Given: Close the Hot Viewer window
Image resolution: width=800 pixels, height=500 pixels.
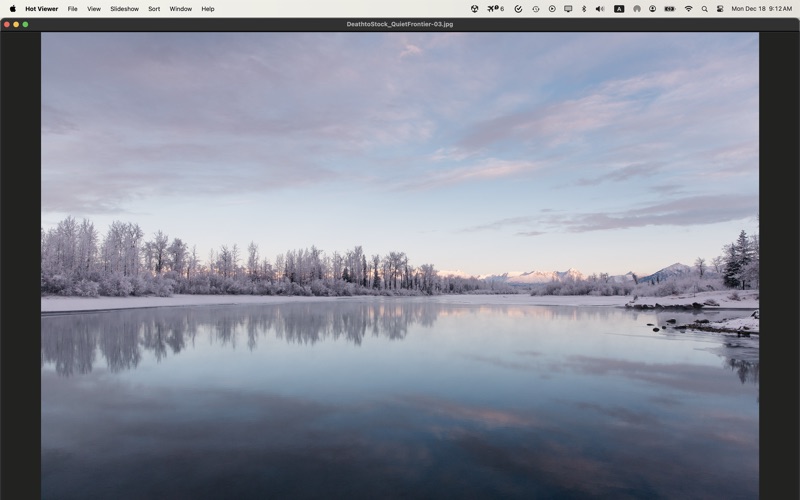Looking at the screenshot, I should click(x=7, y=24).
